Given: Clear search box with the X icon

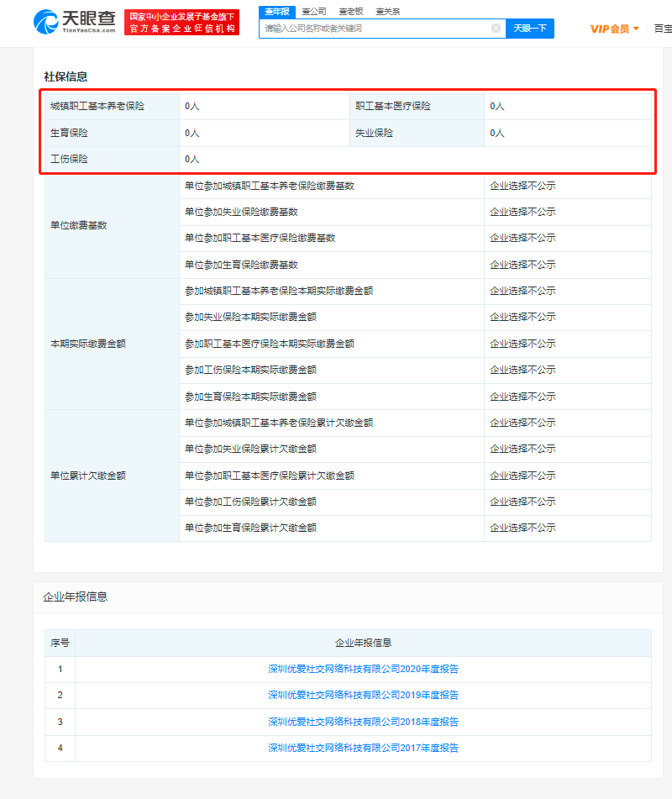Looking at the screenshot, I should click(496, 29).
